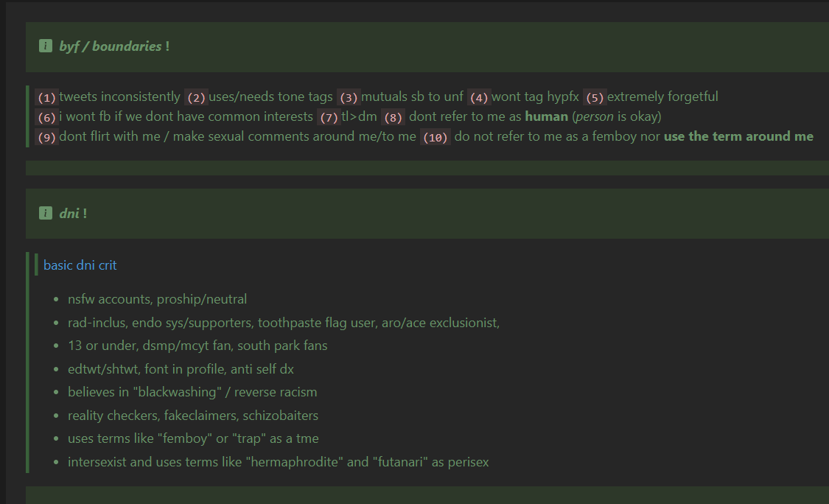829x504 pixels.
Task: Click bullet 'edtwt/shtwt, font in profile'
Action: click(x=181, y=369)
